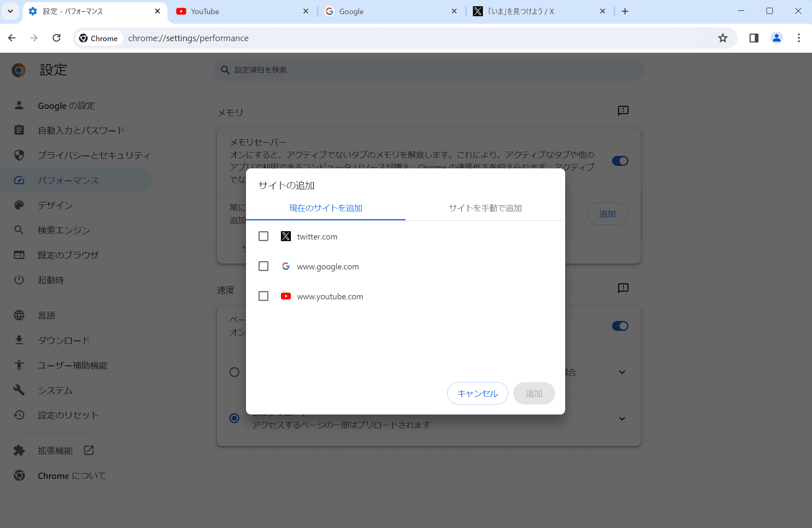This screenshot has height=528, width=812.
Task: Send feedback for メモリ section
Action: [623, 111]
